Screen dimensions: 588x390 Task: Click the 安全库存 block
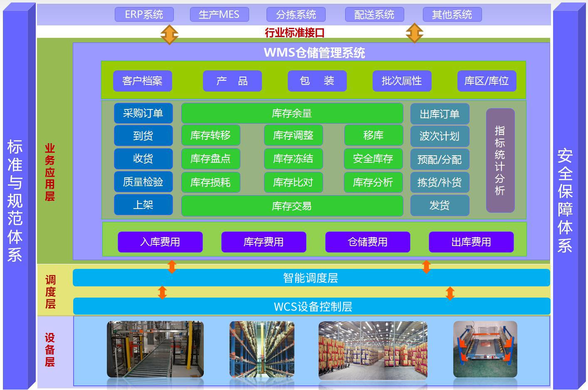373,159
